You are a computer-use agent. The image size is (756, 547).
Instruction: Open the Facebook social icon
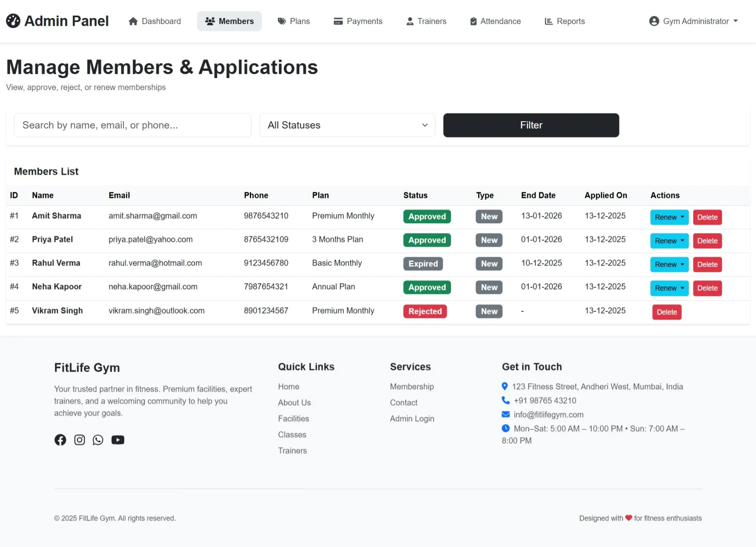coord(60,440)
